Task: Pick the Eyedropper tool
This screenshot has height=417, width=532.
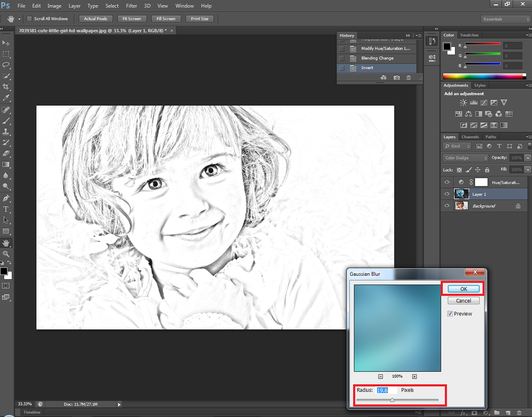Action: pyautogui.click(x=6, y=98)
